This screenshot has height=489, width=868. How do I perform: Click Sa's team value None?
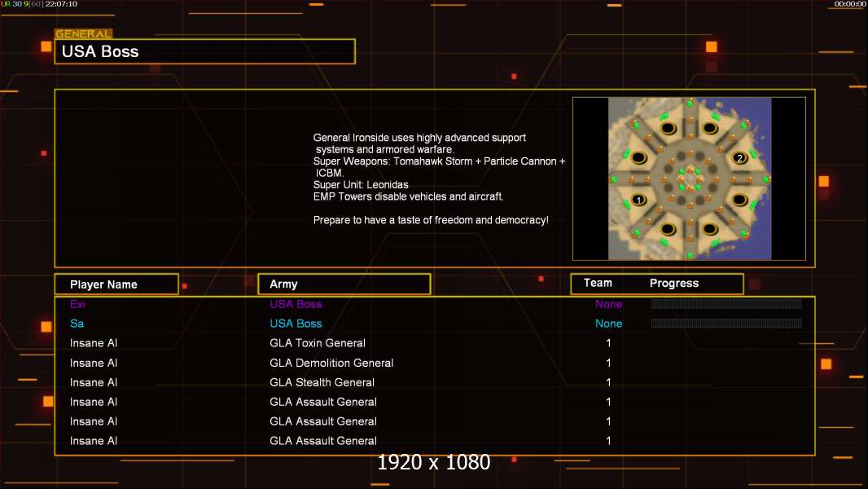pos(608,324)
